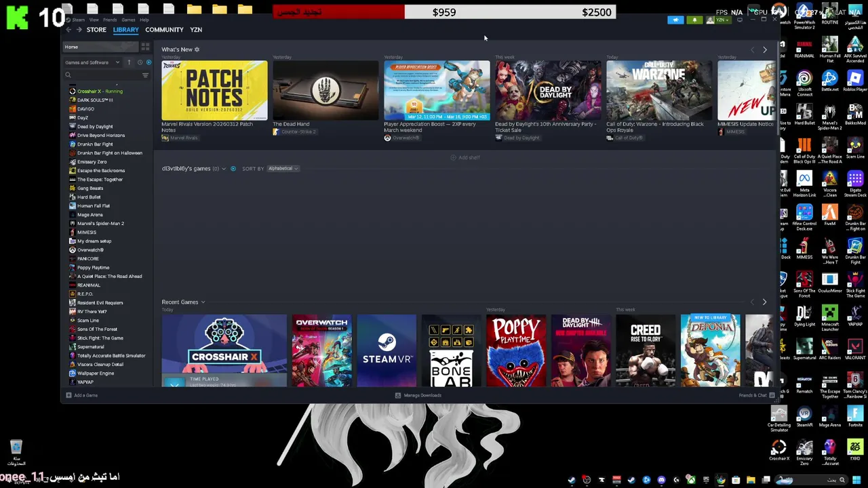
Task: Open Microsoft Store from the taskbar
Action: coord(736,481)
